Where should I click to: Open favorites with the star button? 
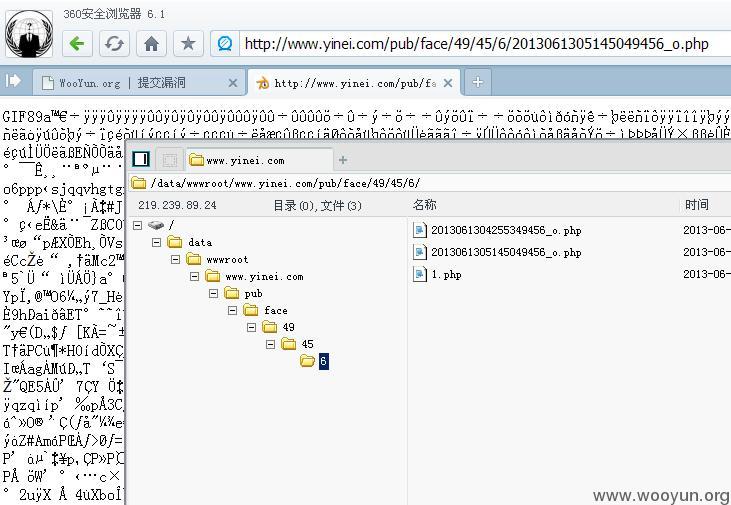188,44
